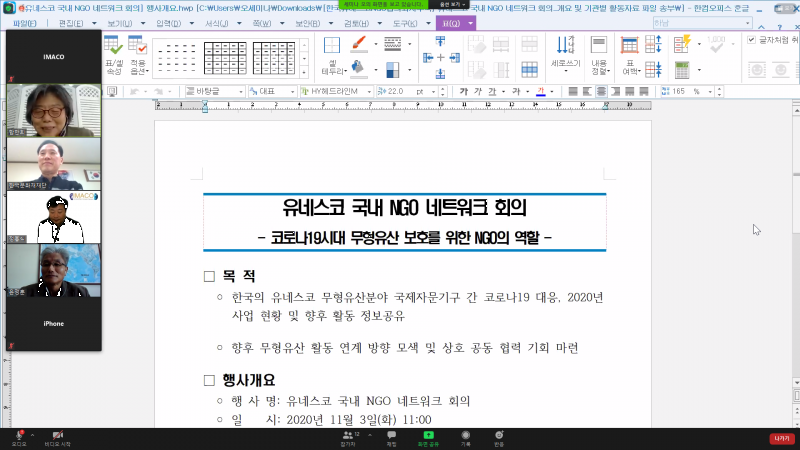Select the dashed-line table style thumbnail

coord(176,58)
